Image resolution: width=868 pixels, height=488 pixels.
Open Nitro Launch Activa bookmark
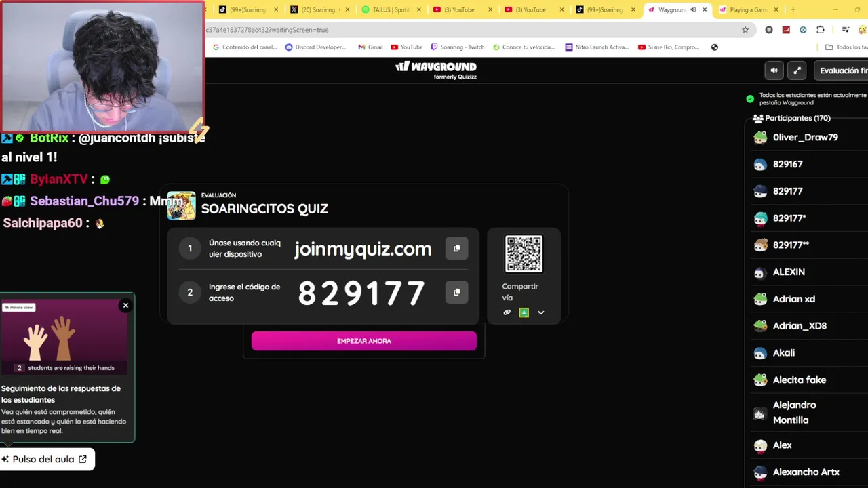pos(597,47)
